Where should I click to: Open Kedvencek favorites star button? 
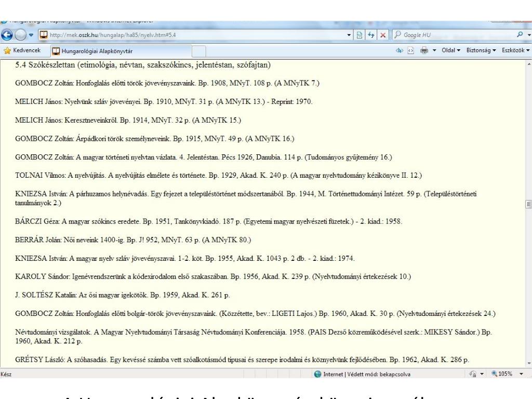click(x=22, y=50)
